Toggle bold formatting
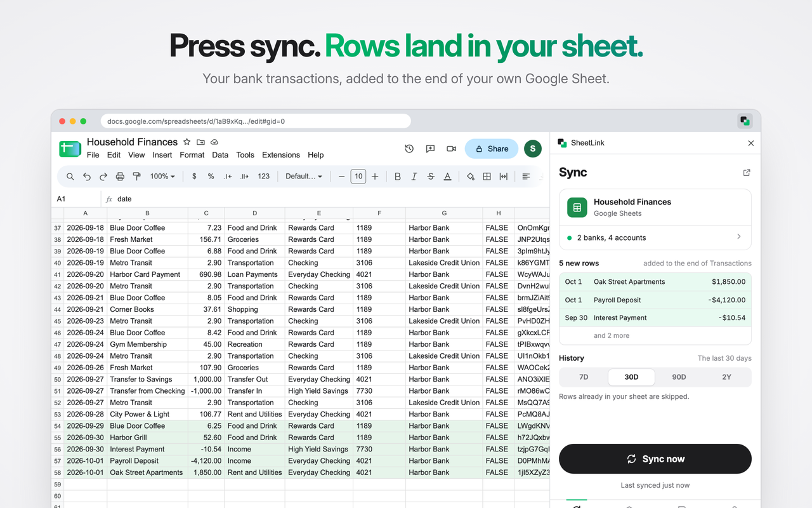 tap(398, 177)
